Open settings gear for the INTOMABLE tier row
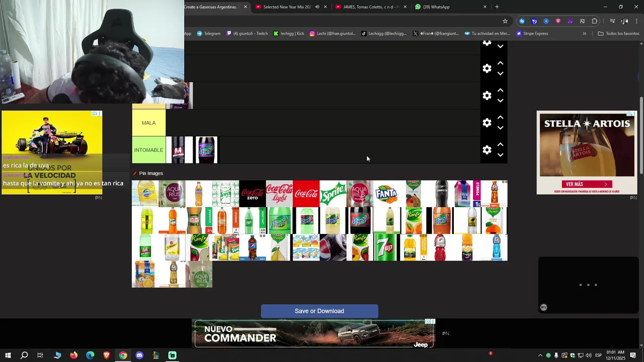 coord(487,150)
